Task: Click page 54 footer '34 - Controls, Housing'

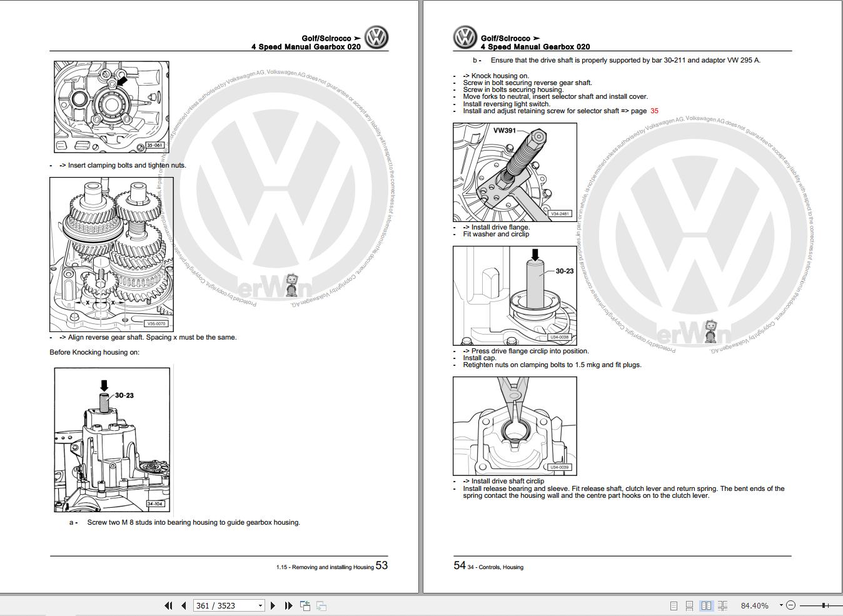Action: (x=495, y=567)
